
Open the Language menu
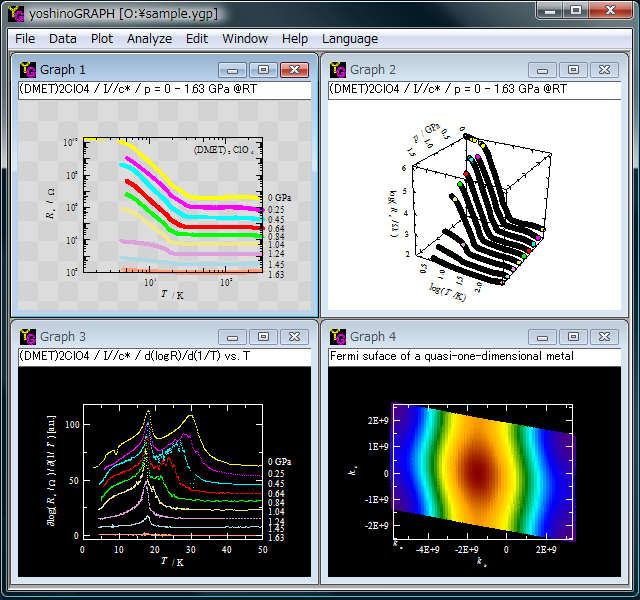click(350, 38)
